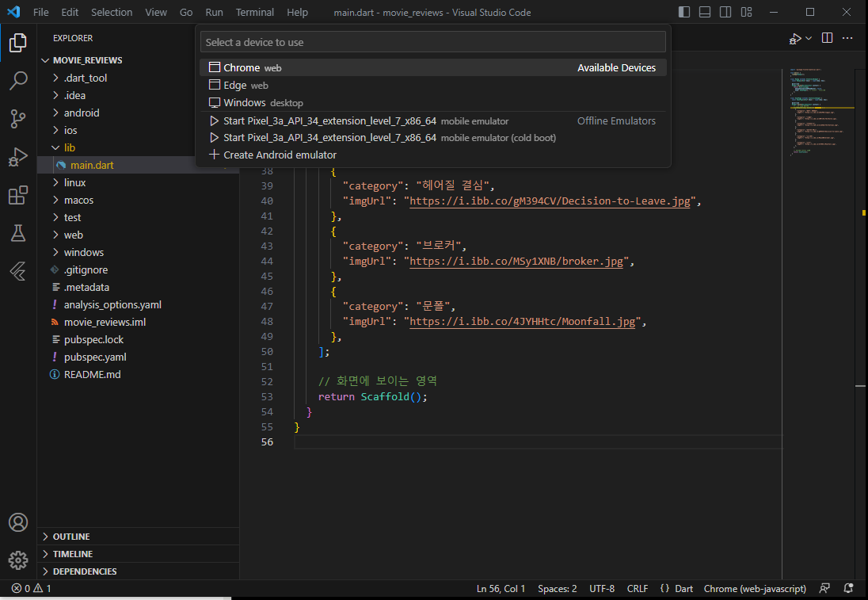
Task: Click the errors and warnings status indicator
Action: pos(32,588)
